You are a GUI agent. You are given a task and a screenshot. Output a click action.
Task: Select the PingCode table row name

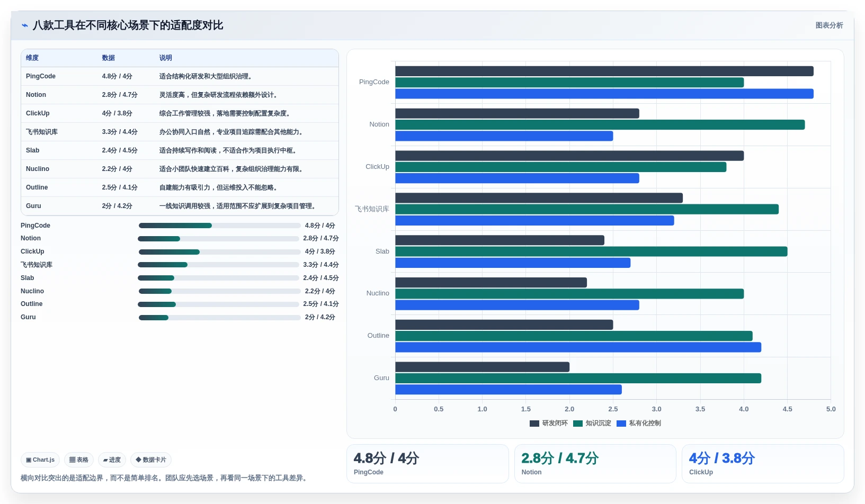coord(41,76)
